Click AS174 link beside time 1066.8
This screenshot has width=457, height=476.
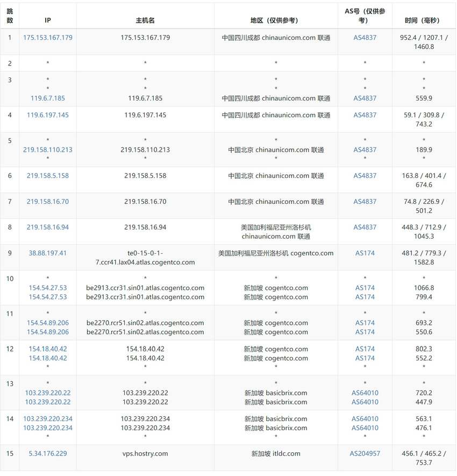click(x=365, y=288)
